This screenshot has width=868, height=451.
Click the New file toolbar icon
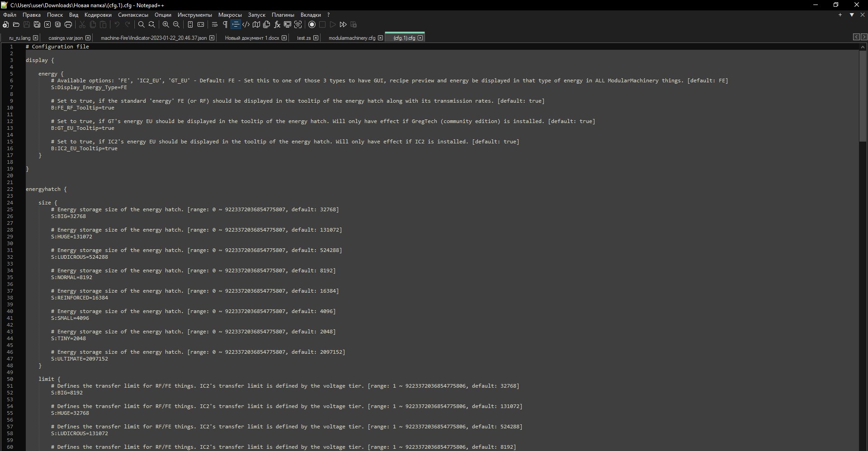(5, 24)
